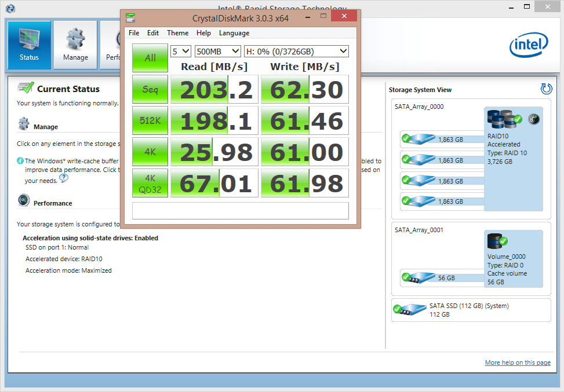
Task: Run the Seq benchmark test
Action: pos(150,89)
